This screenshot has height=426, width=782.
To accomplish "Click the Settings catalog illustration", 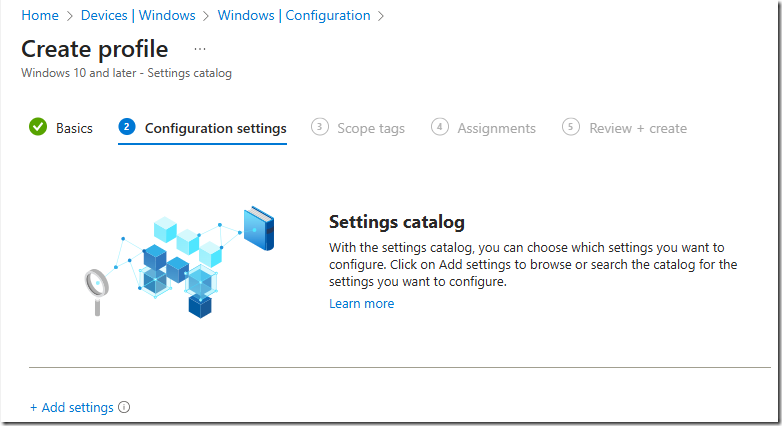I will coord(180,262).
